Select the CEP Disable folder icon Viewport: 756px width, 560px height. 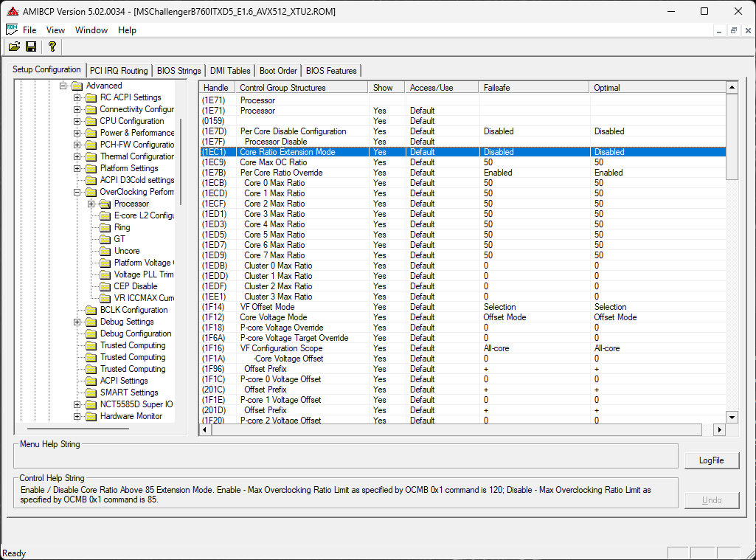[x=105, y=286]
